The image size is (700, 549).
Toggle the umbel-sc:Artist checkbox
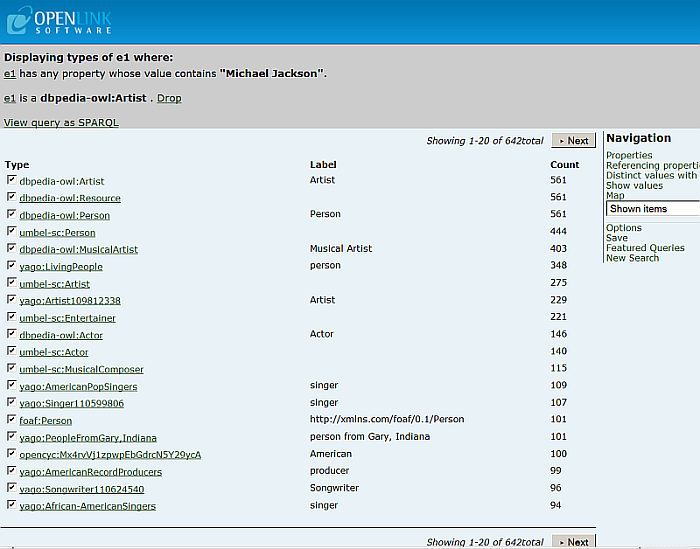coord(12,283)
